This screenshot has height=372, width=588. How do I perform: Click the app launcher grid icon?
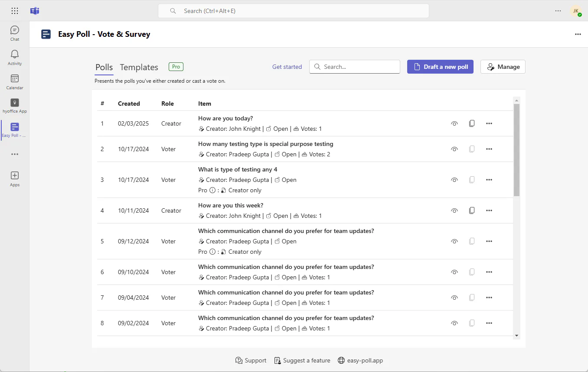tap(15, 11)
